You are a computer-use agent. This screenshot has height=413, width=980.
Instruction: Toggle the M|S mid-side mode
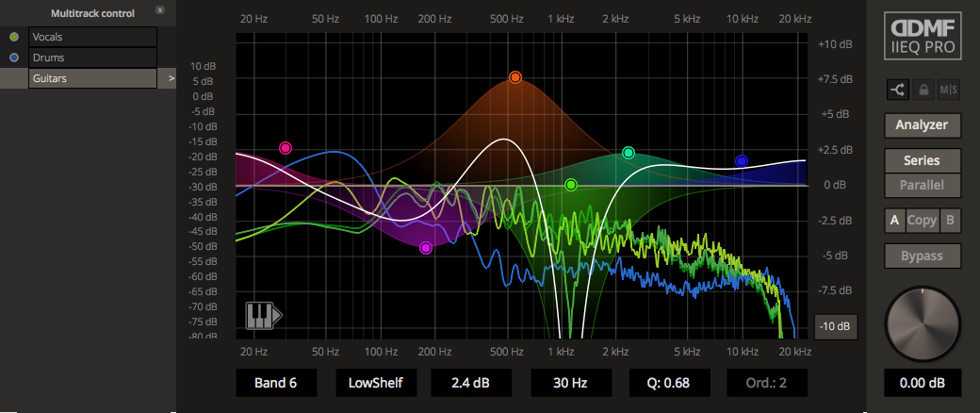point(948,91)
